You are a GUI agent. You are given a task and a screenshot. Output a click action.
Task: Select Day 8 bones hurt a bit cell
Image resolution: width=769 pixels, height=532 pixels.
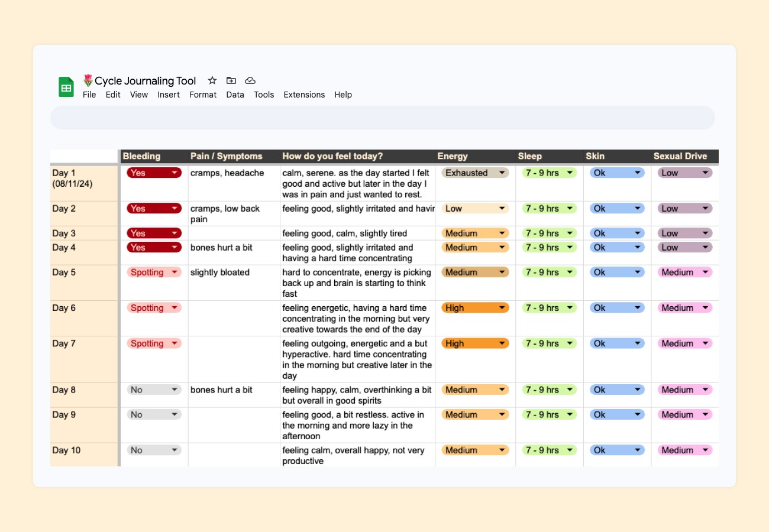234,395
